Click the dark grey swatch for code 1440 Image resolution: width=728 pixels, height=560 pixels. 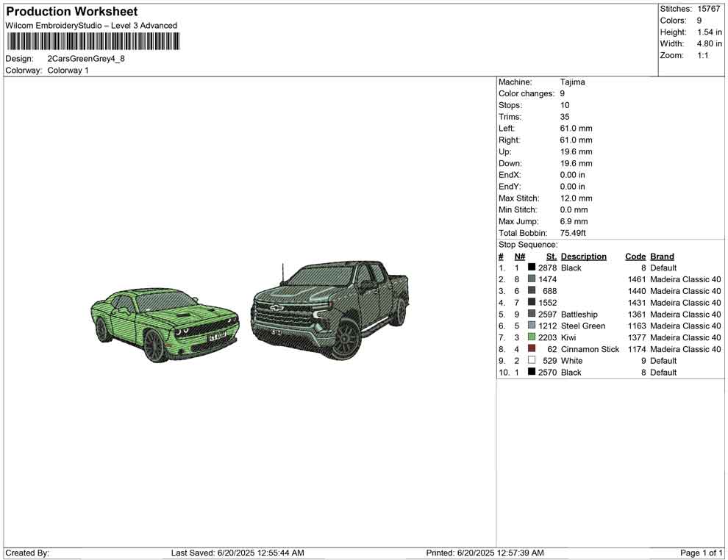tap(532, 290)
